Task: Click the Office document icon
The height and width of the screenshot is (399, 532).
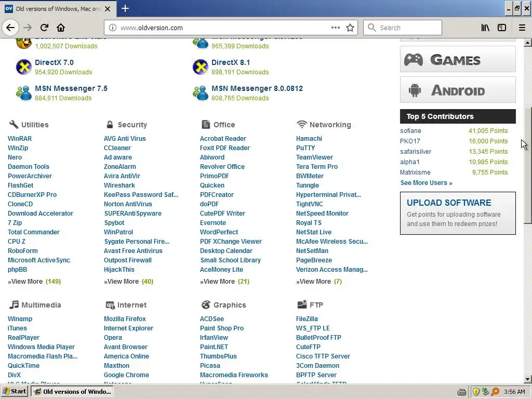Action: (206, 125)
